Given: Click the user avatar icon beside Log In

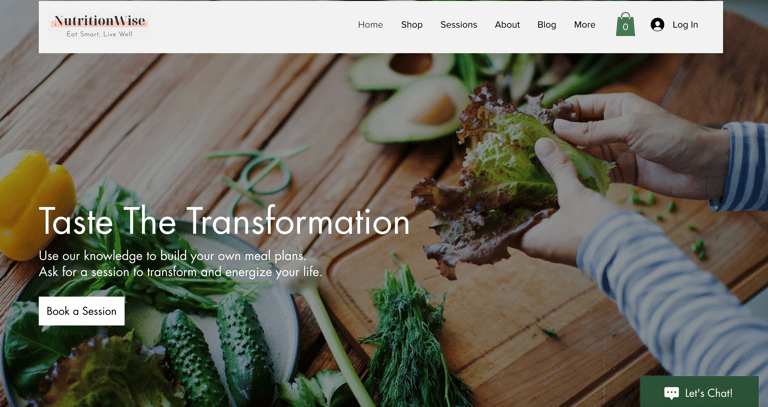Looking at the screenshot, I should (x=657, y=24).
